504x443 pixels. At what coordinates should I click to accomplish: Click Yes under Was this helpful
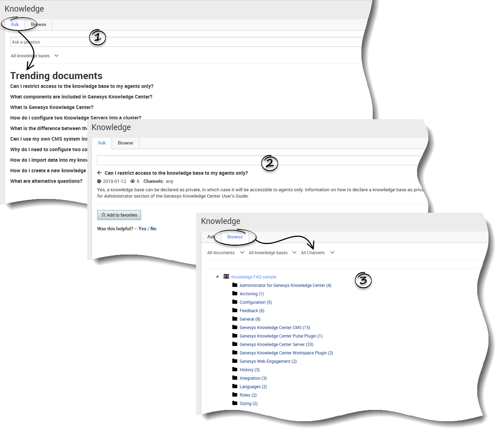pos(142,228)
